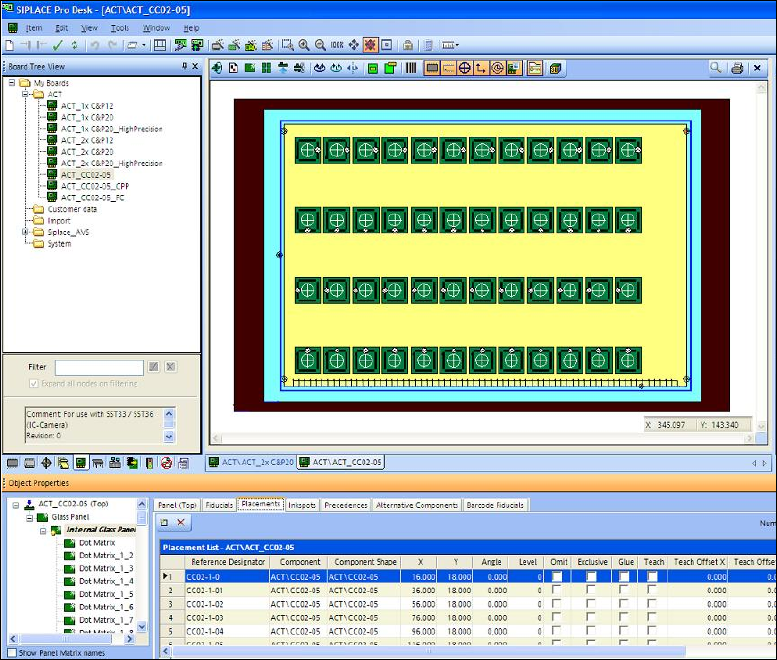The height and width of the screenshot is (660, 777).
Task: Click the comment box down scroll arrow
Action: click(x=169, y=437)
